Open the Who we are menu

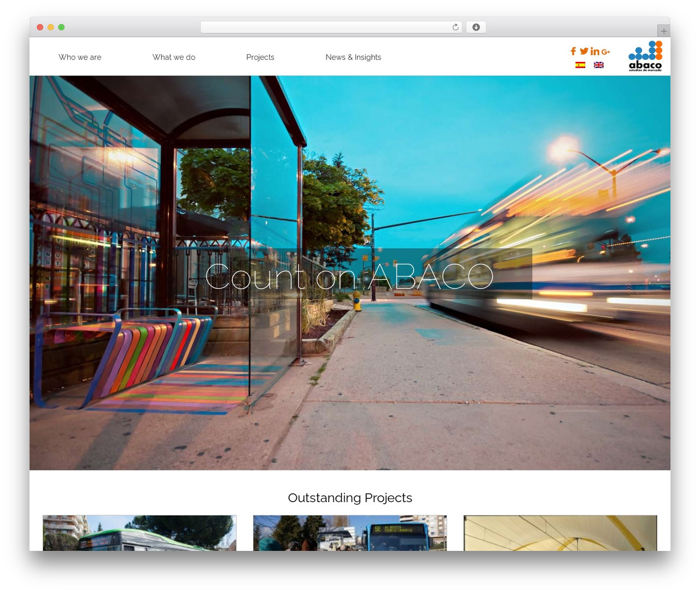click(x=80, y=57)
